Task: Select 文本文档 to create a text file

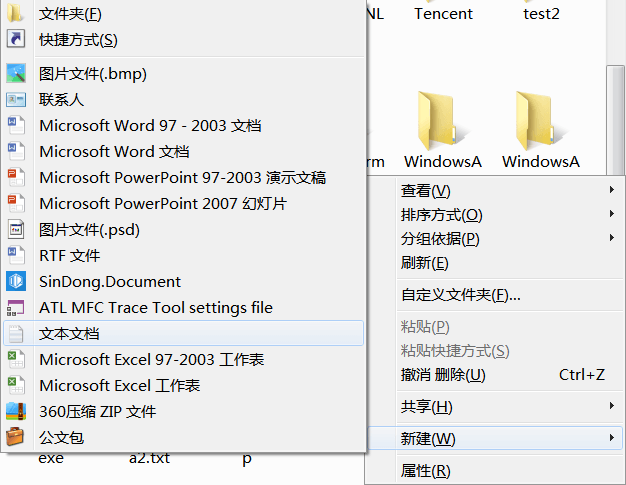Action: (70, 333)
